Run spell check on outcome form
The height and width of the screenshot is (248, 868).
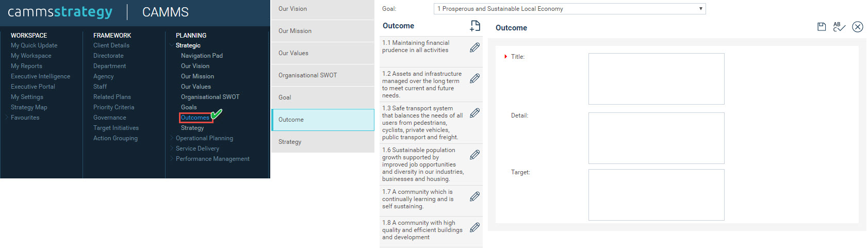tap(839, 27)
